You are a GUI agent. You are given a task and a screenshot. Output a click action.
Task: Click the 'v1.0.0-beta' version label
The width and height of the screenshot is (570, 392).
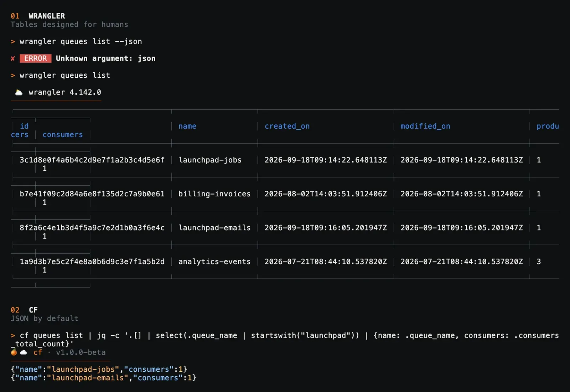pos(81,352)
